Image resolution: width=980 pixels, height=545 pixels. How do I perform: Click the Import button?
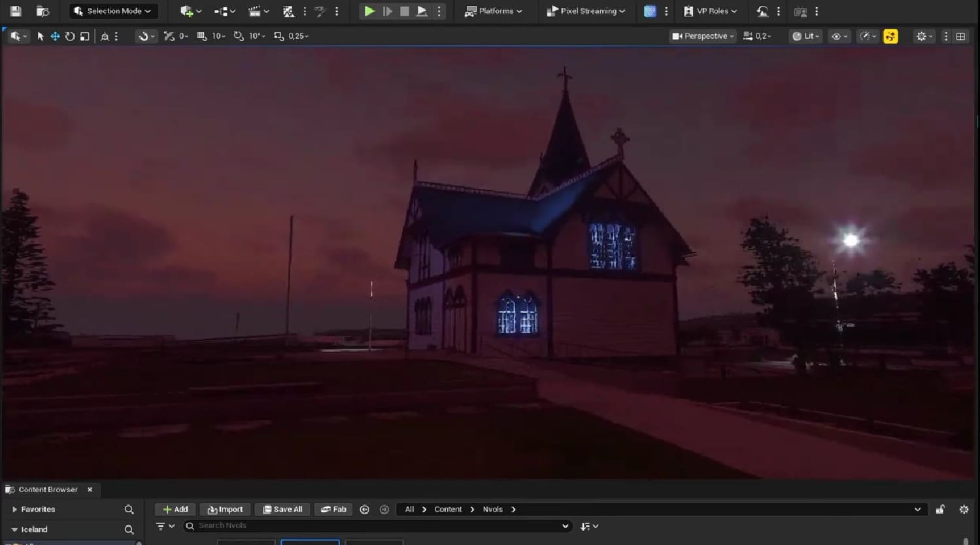[225, 510]
